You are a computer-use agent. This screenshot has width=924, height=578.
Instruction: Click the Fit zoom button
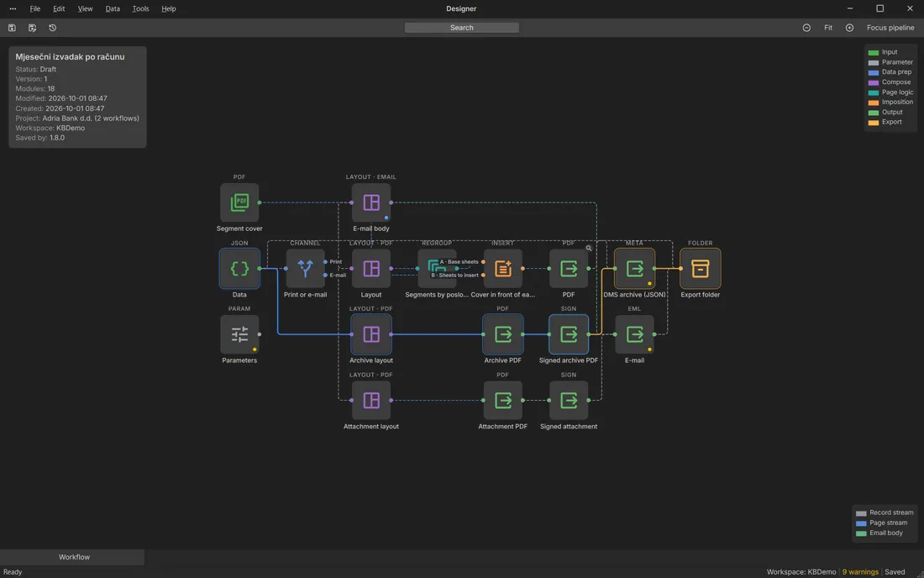click(828, 28)
